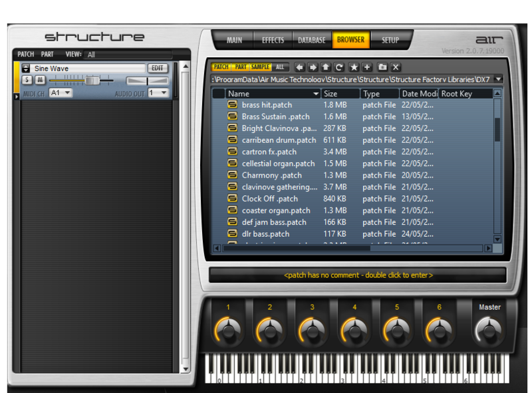532x393 pixels.
Task: Click the patch icon beside Clock Off .patch
Action: click(232, 199)
